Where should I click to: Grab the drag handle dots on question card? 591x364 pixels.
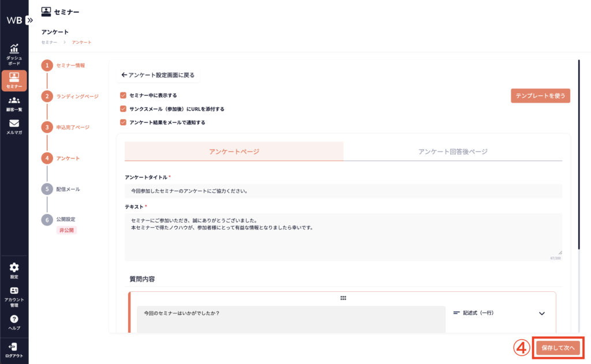343,298
